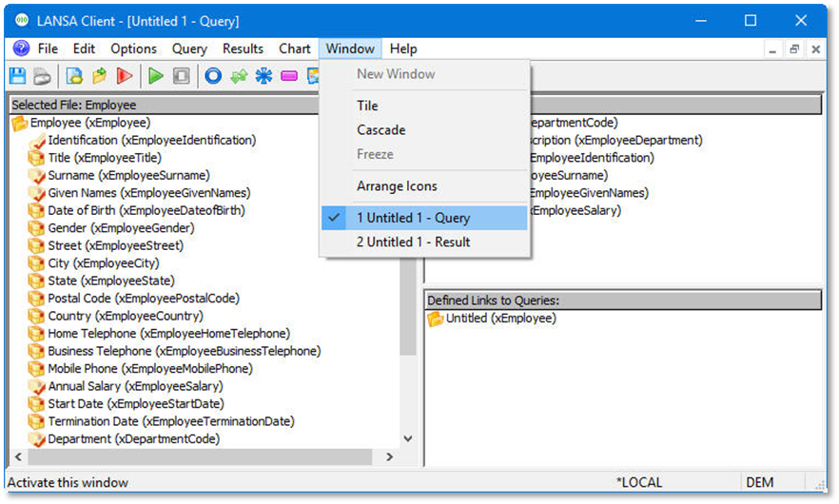Open the Help menu
This screenshot has width=839, height=504.
(403, 48)
